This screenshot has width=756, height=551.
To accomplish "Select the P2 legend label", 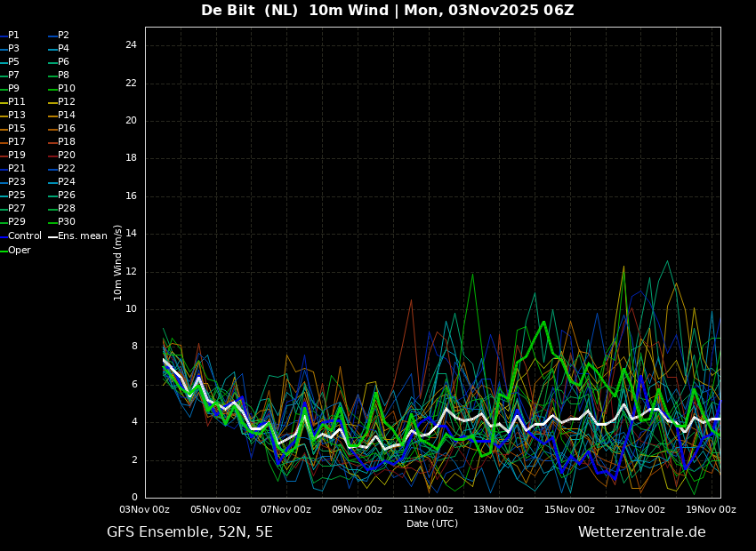I will click(63, 36).
